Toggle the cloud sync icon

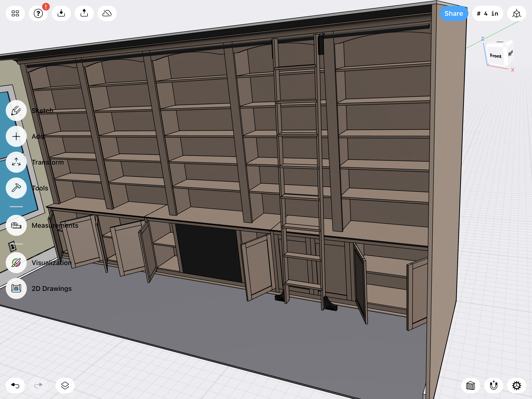107,13
